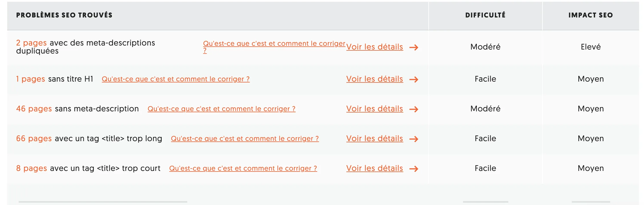Image resolution: width=644 pixels, height=205 pixels.
Task: Open help link about missing H1 titles
Action: coord(175,79)
